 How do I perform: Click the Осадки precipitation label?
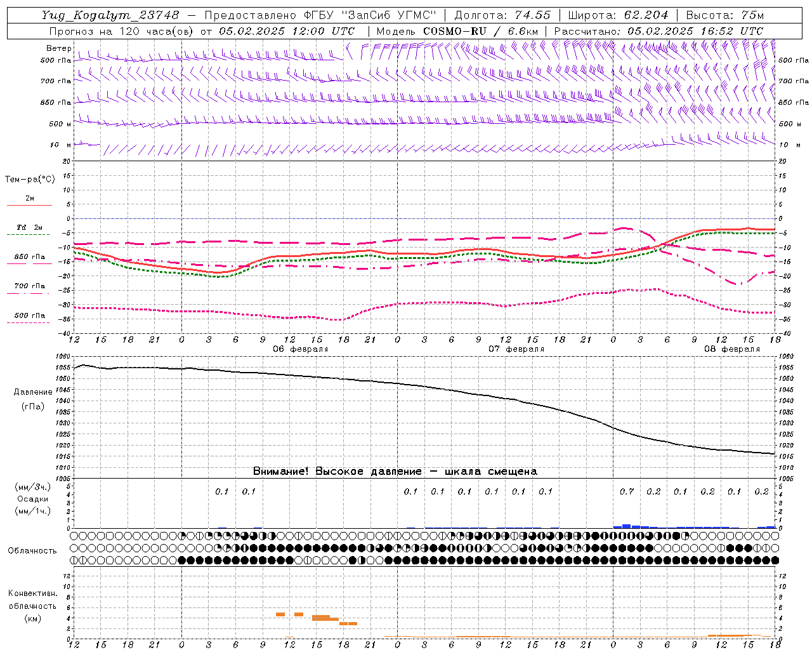pyautogui.click(x=32, y=499)
